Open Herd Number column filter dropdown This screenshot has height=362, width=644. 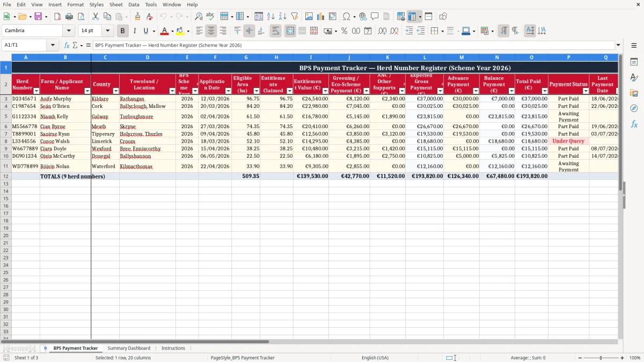point(36,91)
